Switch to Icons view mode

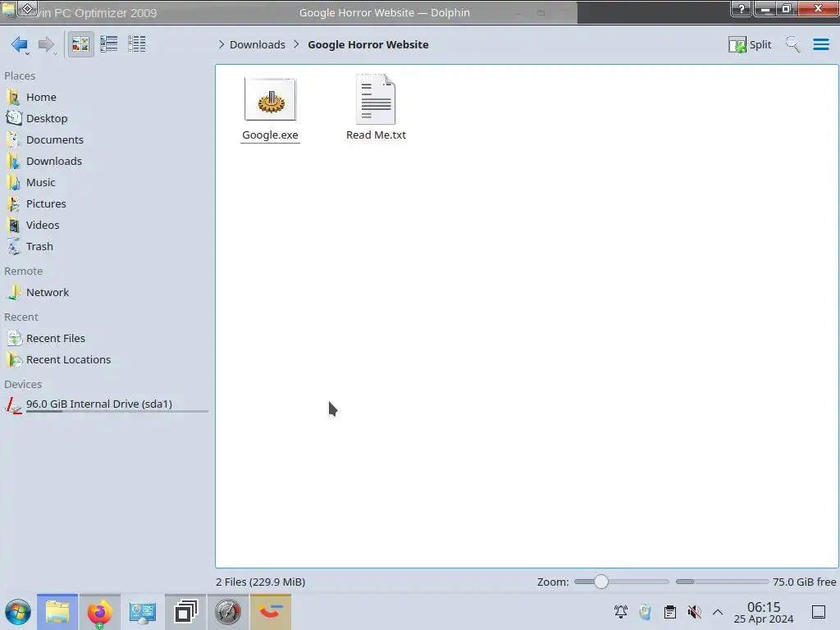[x=80, y=44]
